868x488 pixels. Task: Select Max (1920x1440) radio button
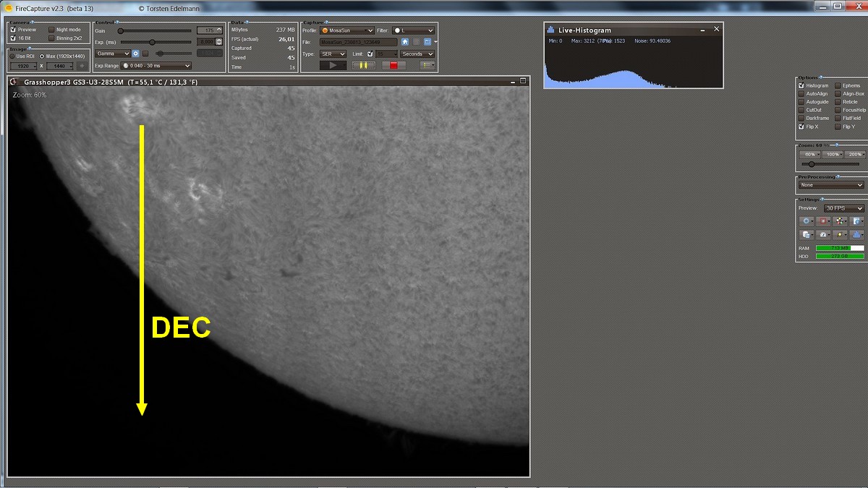[x=41, y=56]
